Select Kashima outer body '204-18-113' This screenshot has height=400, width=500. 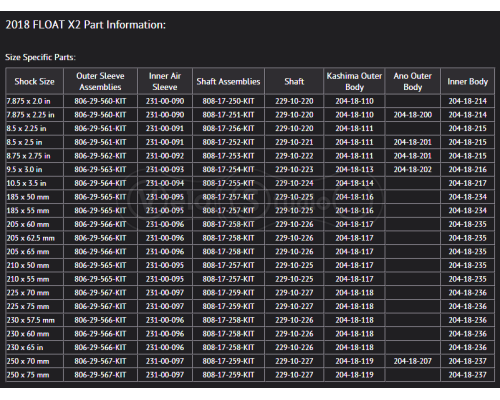[354, 169]
